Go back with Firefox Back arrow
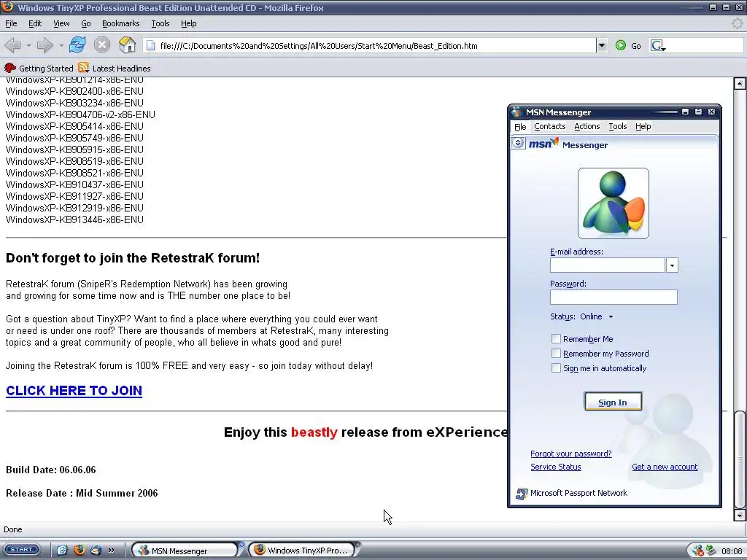Image resolution: width=747 pixels, height=560 pixels. coord(13,45)
